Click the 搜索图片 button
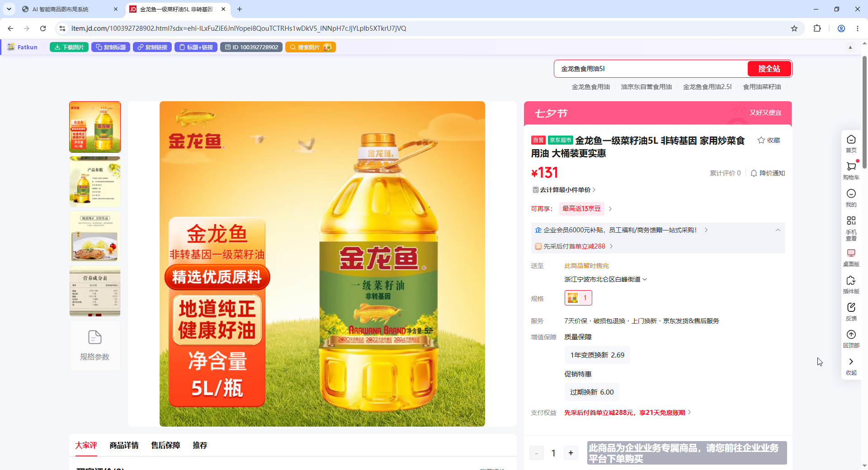This screenshot has height=470, width=868. [311, 47]
